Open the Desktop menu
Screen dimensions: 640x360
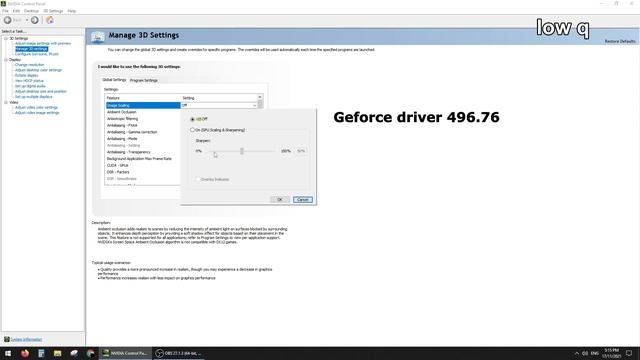pos(31,11)
